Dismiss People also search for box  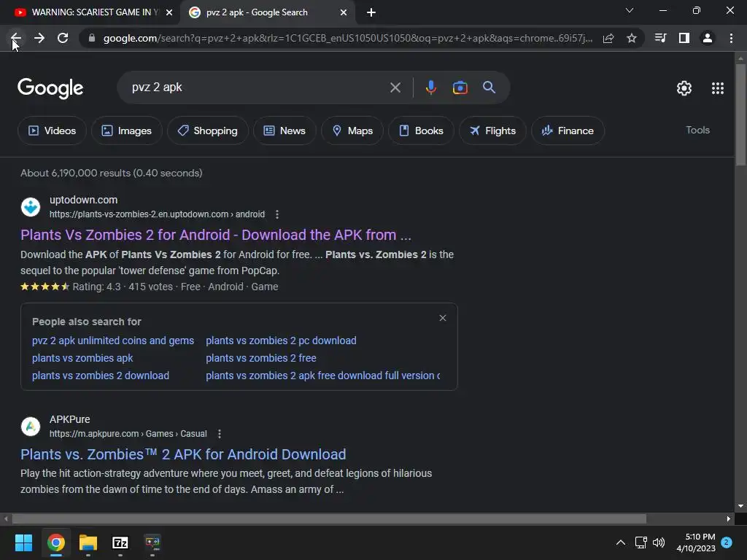point(443,318)
